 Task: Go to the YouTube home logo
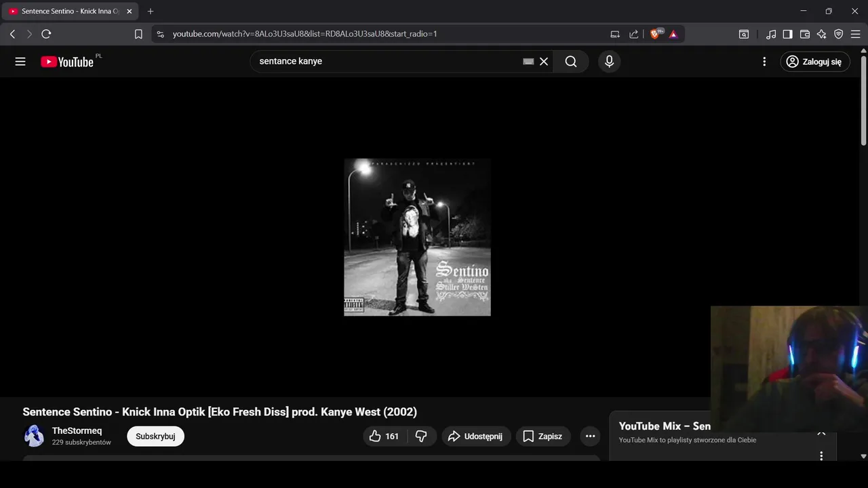[x=67, y=62]
